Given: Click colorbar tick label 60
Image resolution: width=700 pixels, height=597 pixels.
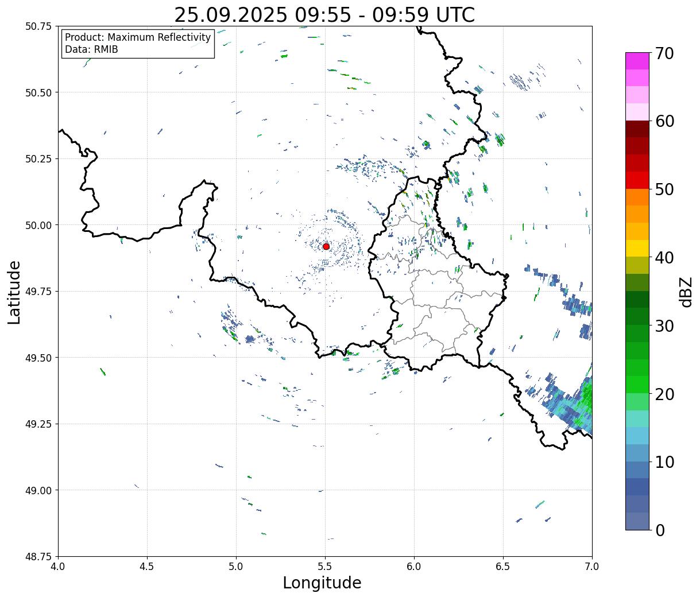Looking at the screenshot, I should click(664, 121).
